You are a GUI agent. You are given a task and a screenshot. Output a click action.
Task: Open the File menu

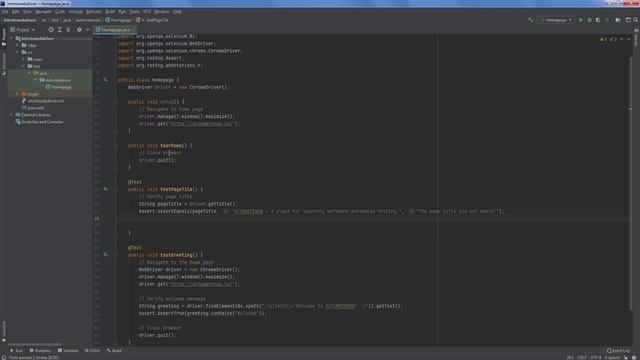point(5,11)
